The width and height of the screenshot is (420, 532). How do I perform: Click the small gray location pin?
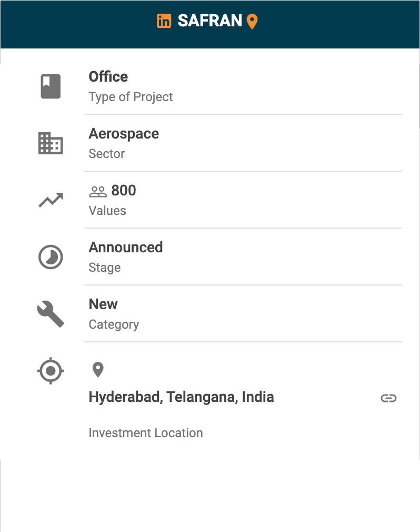click(x=97, y=370)
